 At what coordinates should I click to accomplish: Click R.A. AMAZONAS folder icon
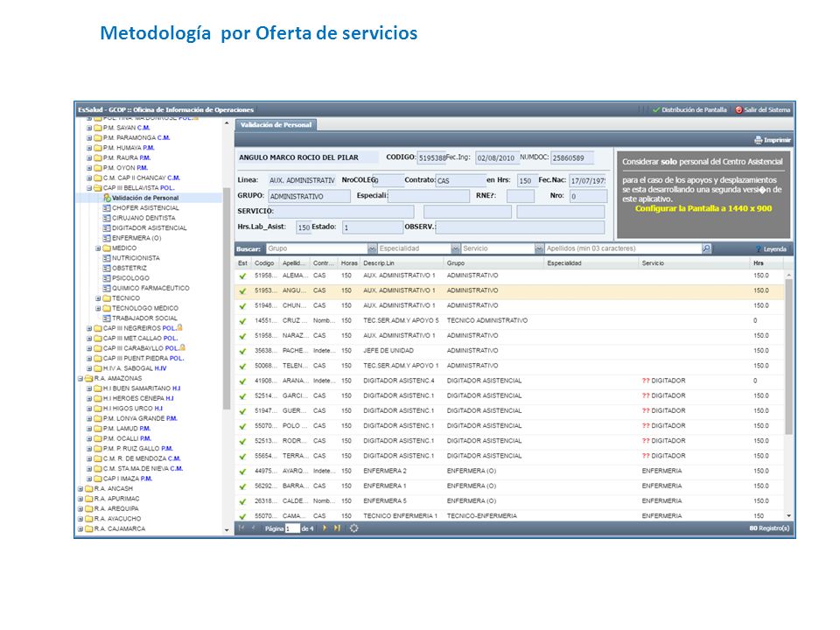click(x=89, y=378)
